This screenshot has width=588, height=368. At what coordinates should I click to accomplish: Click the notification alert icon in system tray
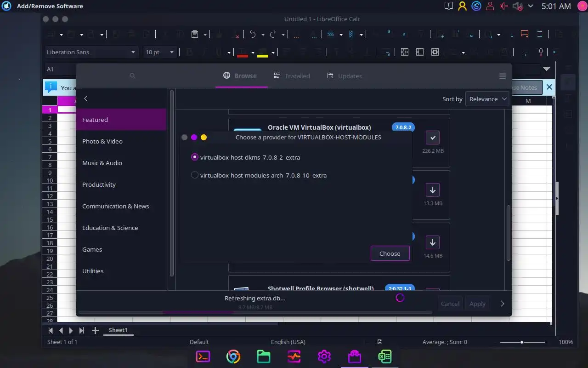point(449,6)
